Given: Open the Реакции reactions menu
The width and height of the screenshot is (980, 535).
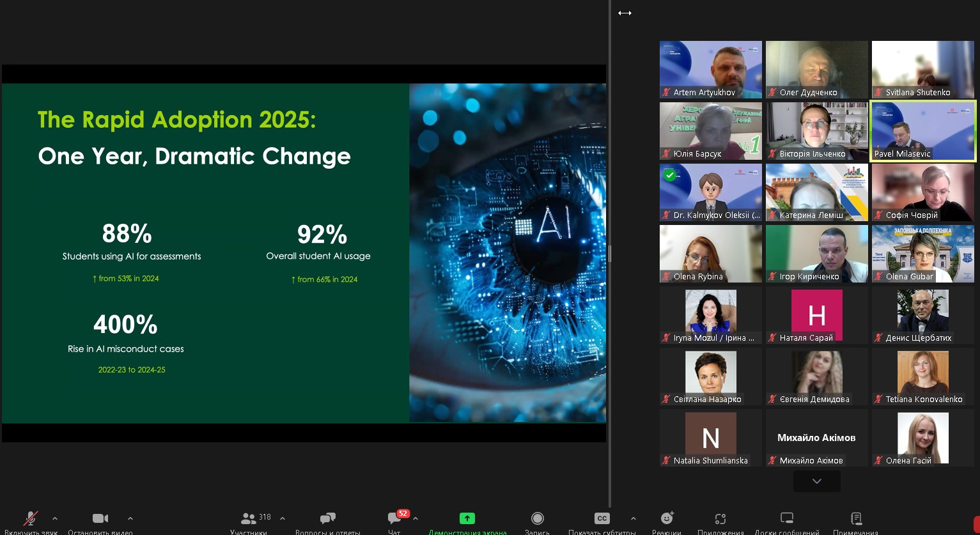Looking at the screenshot, I should (667, 518).
